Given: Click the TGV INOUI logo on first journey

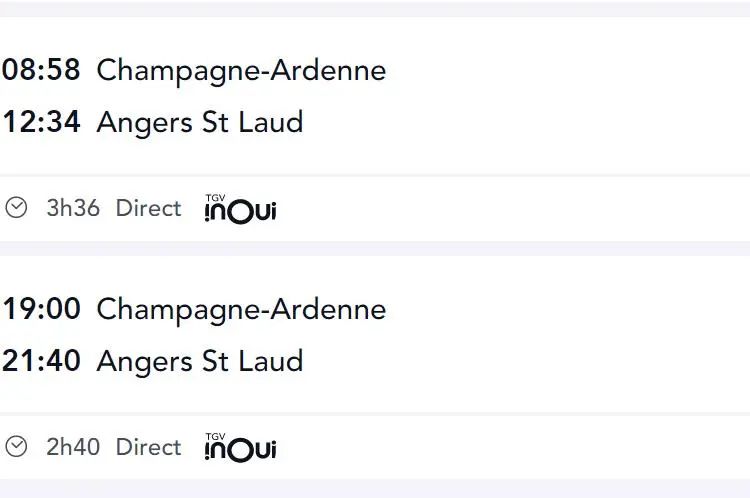Looking at the screenshot, I should click(240, 209).
